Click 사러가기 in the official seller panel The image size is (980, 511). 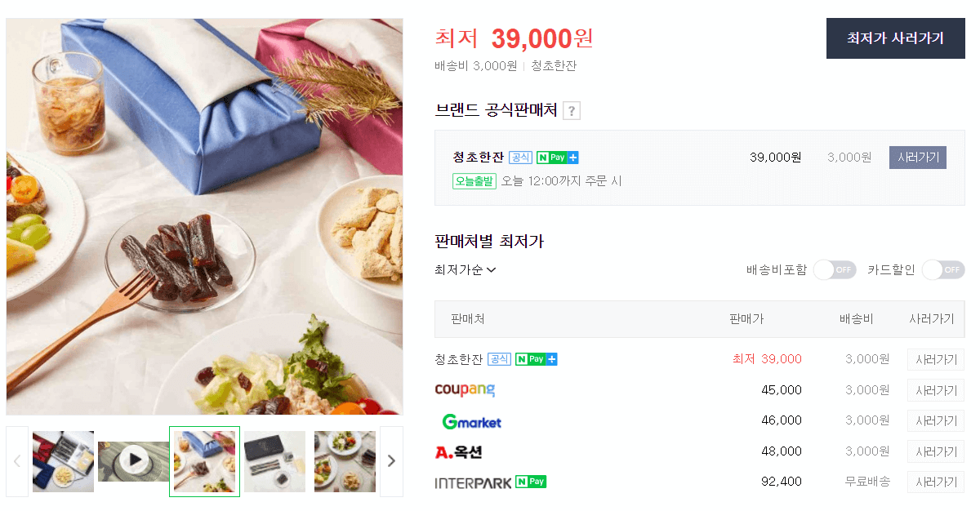click(917, 157)
